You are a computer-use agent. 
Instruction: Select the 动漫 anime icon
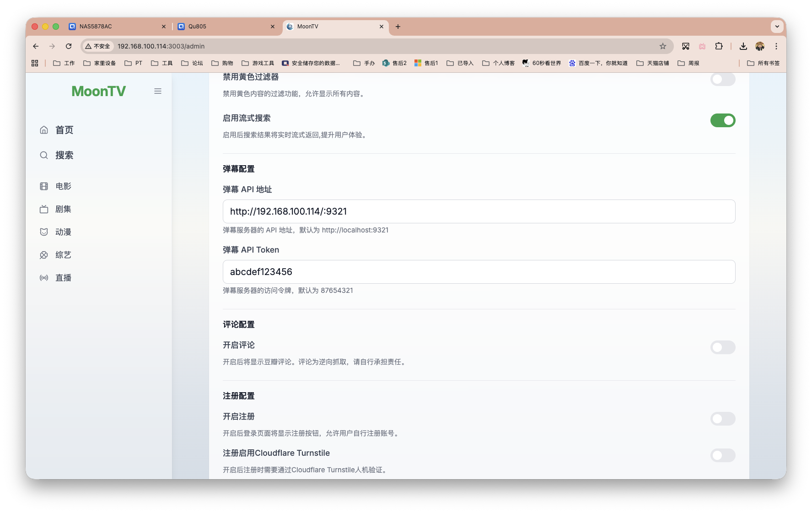[43, 232]
